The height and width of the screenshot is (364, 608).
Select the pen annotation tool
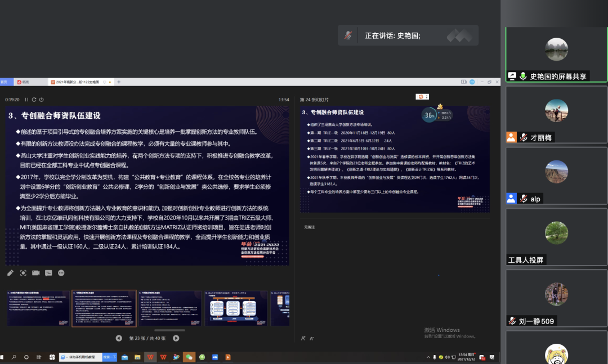click(10, 272)
